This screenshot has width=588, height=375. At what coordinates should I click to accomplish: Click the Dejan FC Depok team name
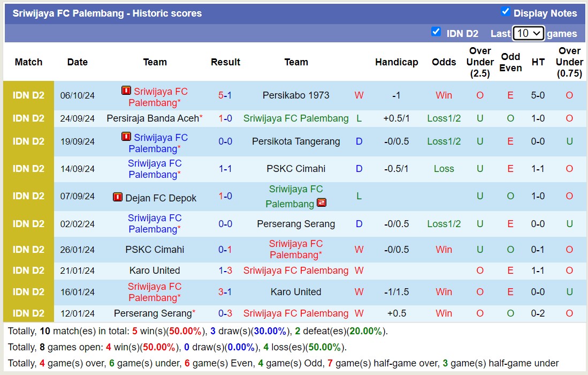[161, 198]
